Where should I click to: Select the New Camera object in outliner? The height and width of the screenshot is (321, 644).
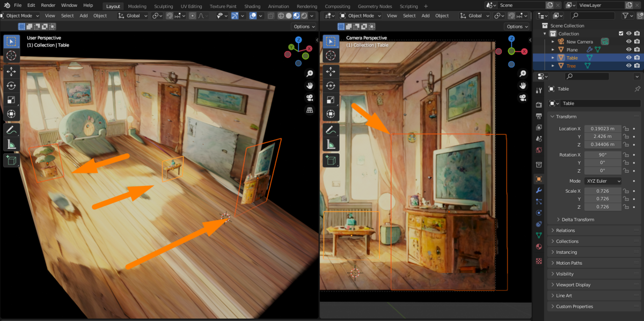pos(579,41)
